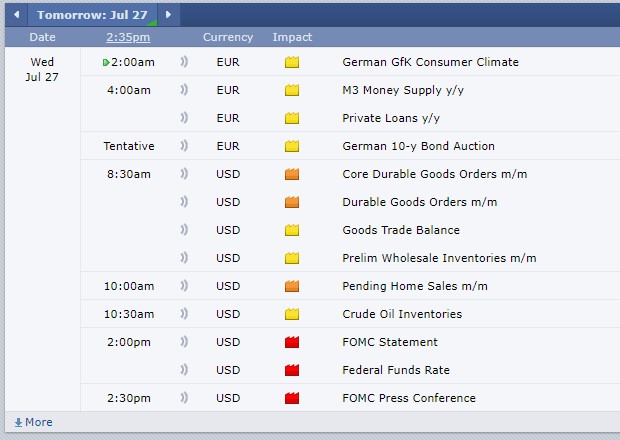
Task: Go to next day arrow
Action: click(168, 15)
